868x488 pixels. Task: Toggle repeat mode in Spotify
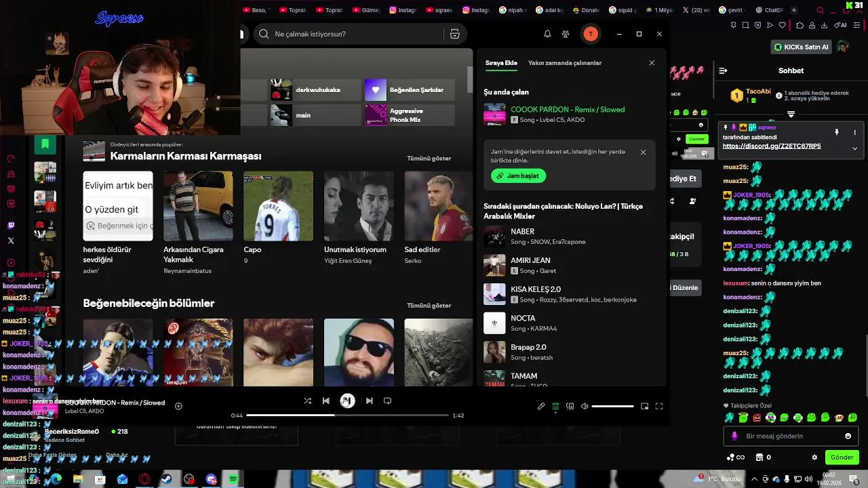click(x=387, y=401)
